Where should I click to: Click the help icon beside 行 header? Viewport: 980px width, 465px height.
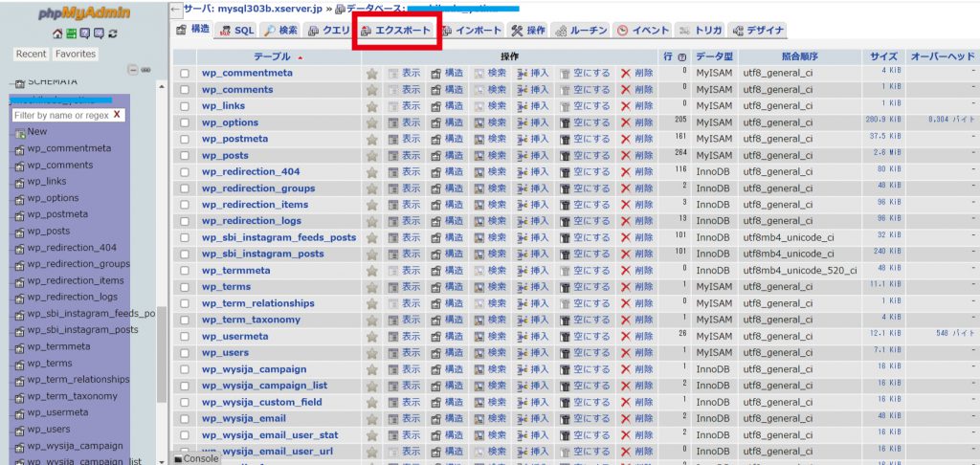[682, 56]
